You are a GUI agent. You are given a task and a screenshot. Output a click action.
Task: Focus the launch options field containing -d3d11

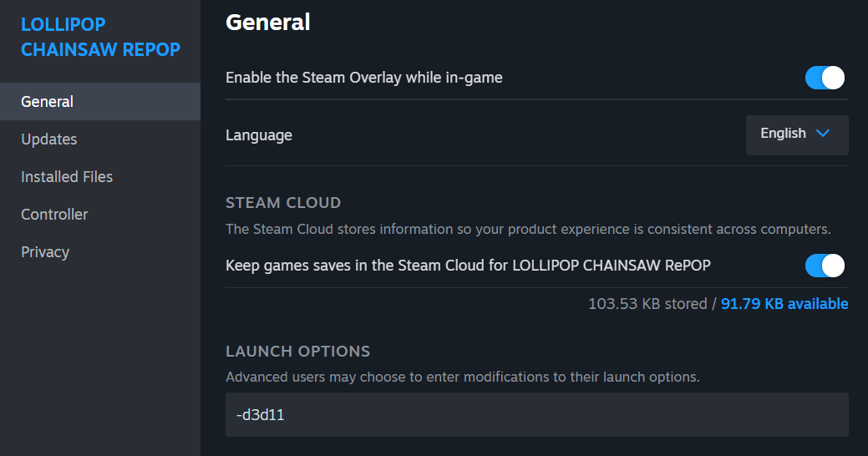coord(536,415)
